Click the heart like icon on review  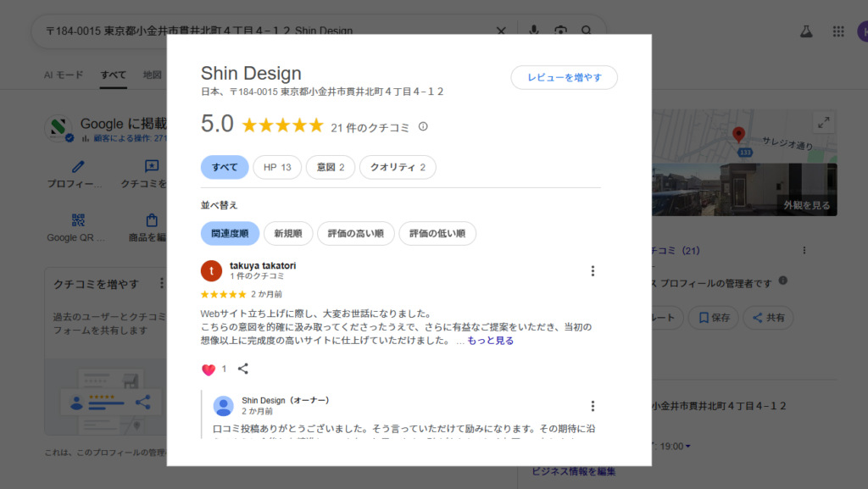click(x=209, y=370)
